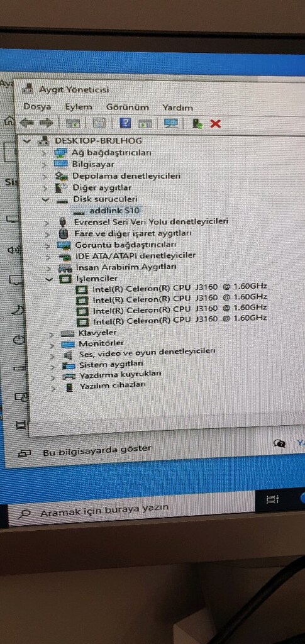This screenshot has height=644, width=305.
Task: Collapse the Disk sürücüleri category
Action: [46, 199]
